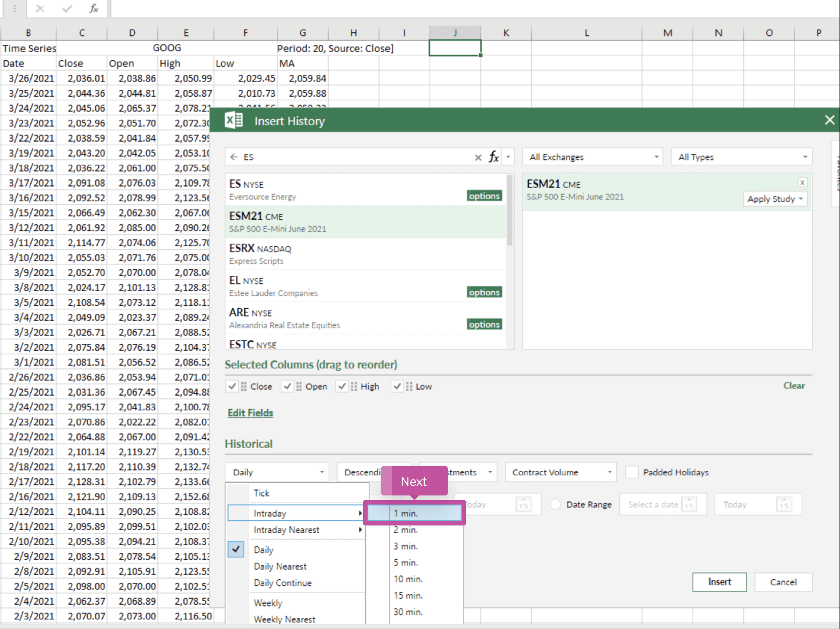
Task: Click the formula bar insert function icon
Action: pyautogui.click(x=94, y=9)
